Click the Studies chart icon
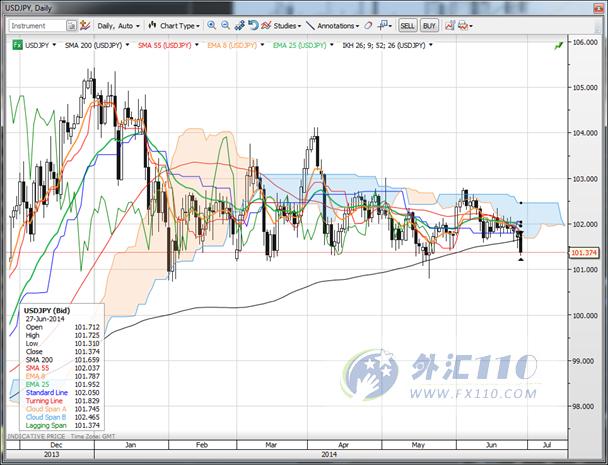 [x=266, y=26]
